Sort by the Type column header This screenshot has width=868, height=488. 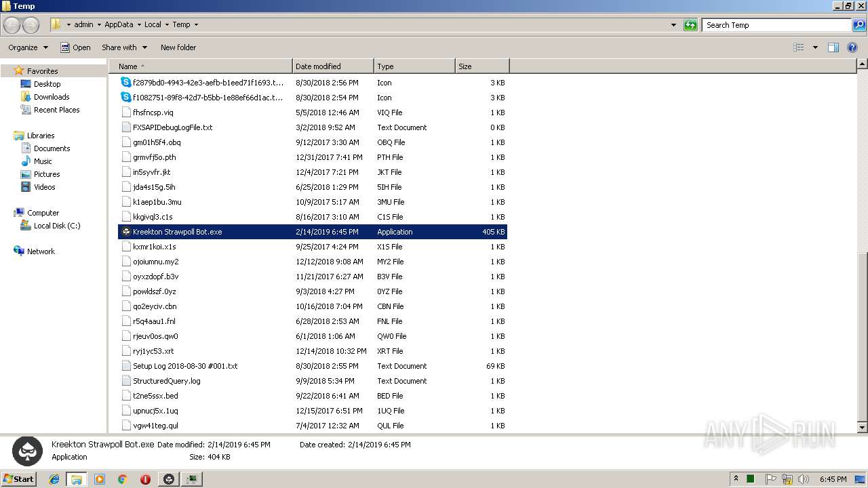click(414, 66)
